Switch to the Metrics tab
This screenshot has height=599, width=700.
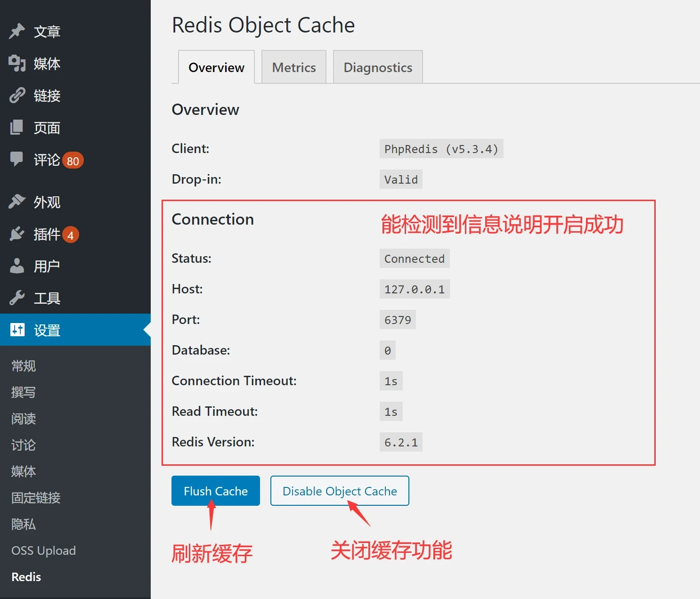[293, 67]
